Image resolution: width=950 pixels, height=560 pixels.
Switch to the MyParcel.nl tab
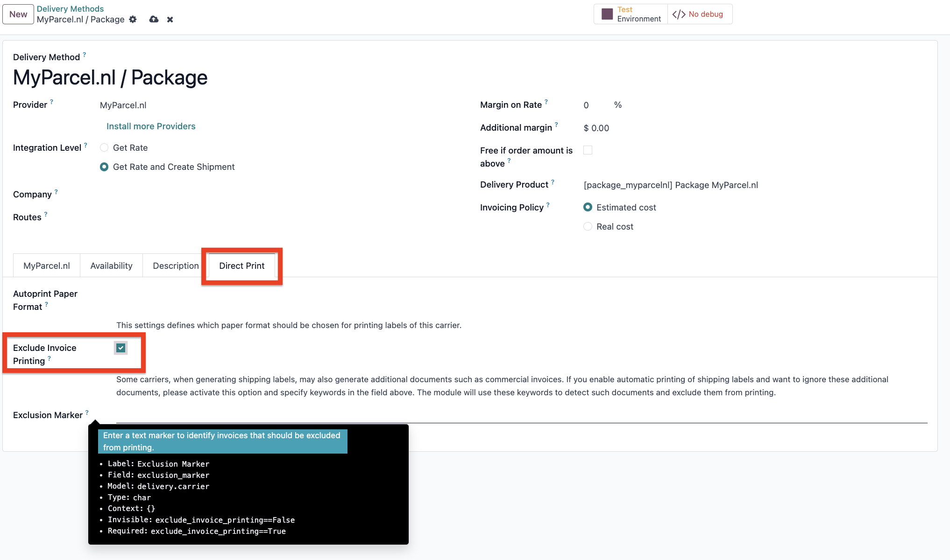47,266
